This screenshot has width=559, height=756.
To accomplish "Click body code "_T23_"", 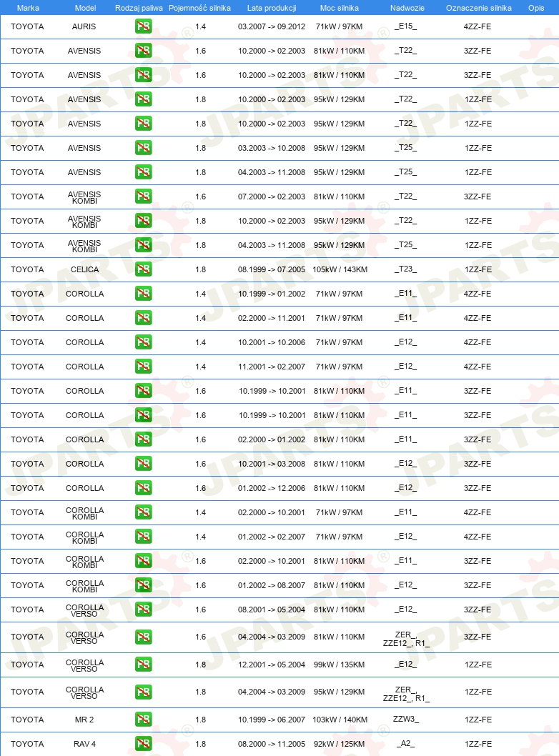I will coord(405,269).
